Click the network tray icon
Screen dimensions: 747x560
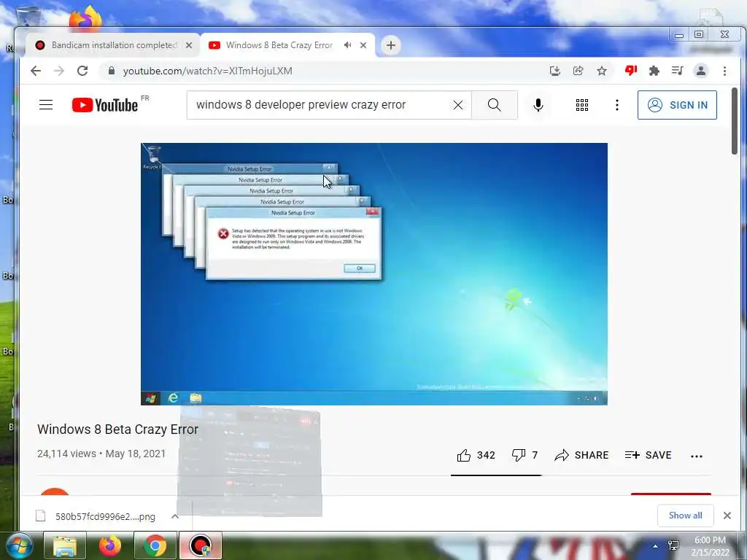point(673,545)
